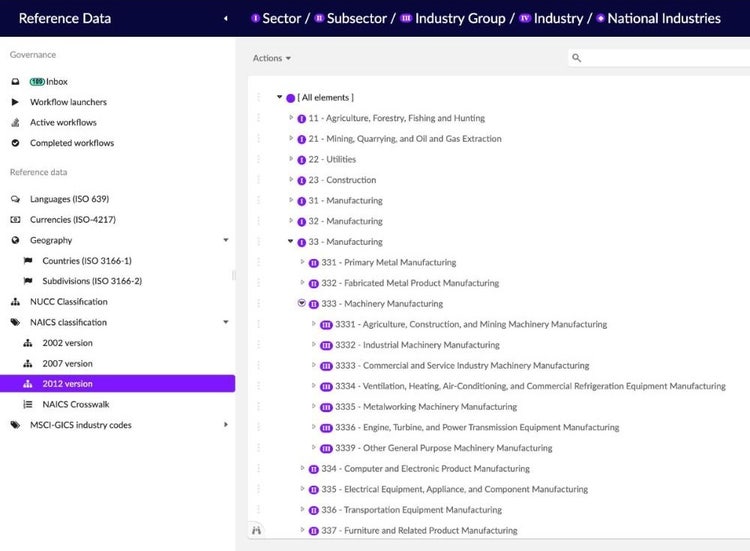Click the search magnifier icon
The height and width of the screenshot is (551, 750).
click(576, 58)
